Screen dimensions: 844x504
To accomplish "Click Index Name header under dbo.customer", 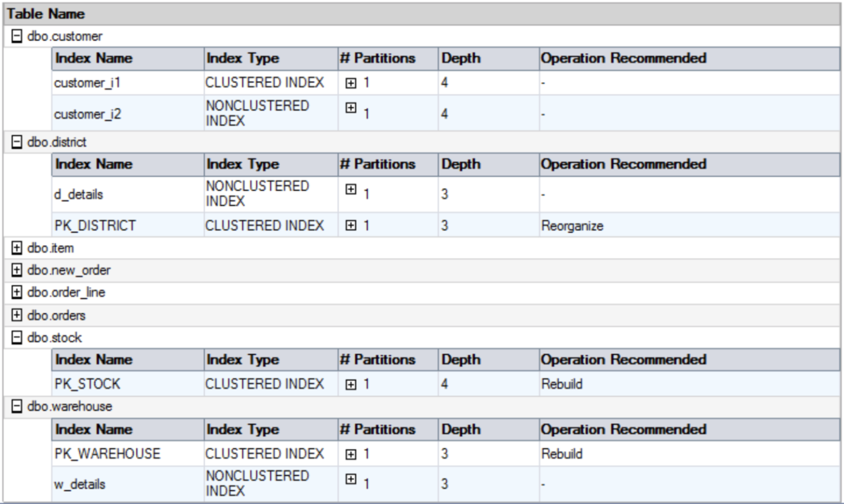I will (128, 59).
